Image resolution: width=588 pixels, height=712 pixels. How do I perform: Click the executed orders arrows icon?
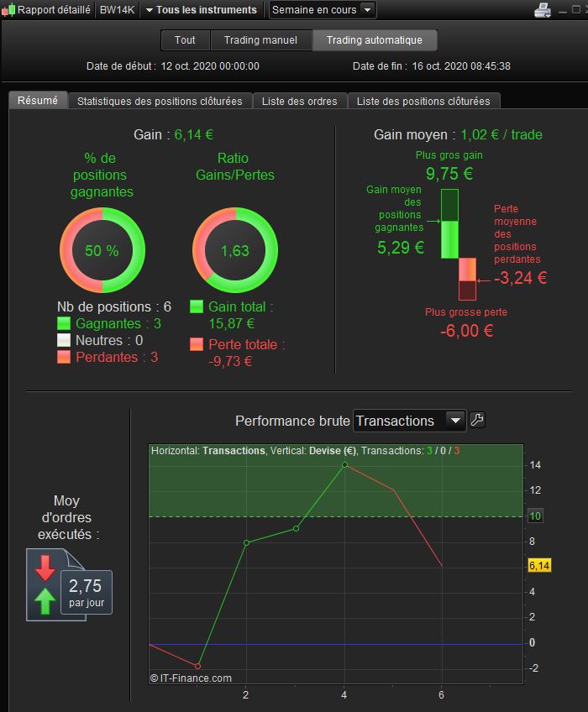(x=45, y=585)
